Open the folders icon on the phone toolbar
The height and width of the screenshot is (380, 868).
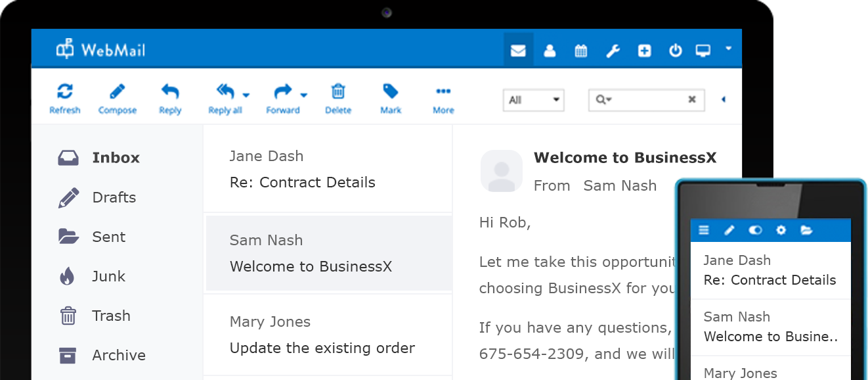point(807,230)
